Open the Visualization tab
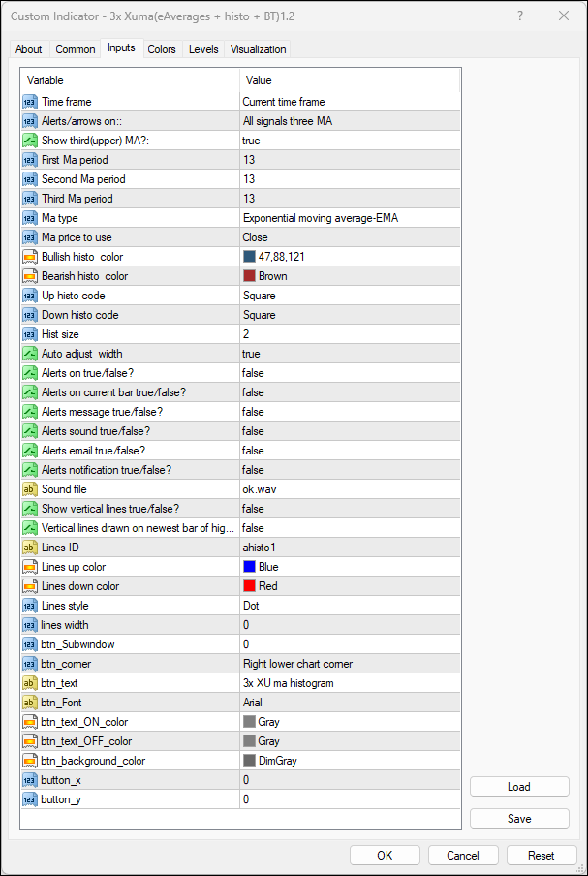The width and height of the screenshot is (588, 876). click(x=258, y=49)
